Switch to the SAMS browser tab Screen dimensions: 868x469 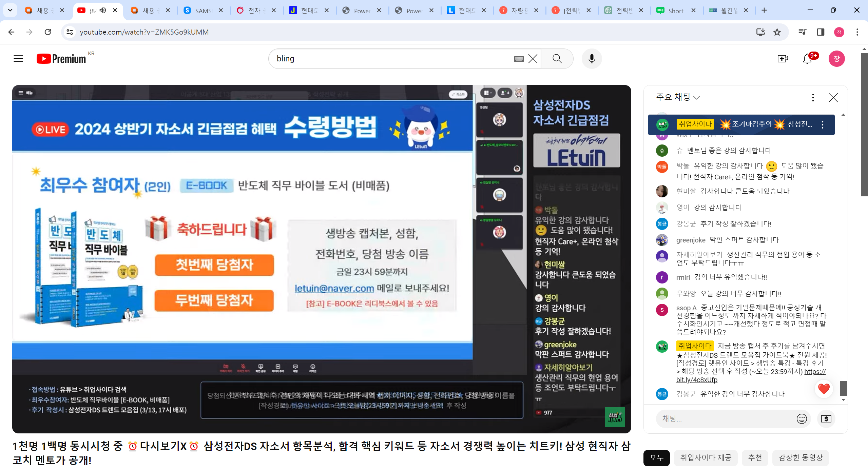[202, 11]
